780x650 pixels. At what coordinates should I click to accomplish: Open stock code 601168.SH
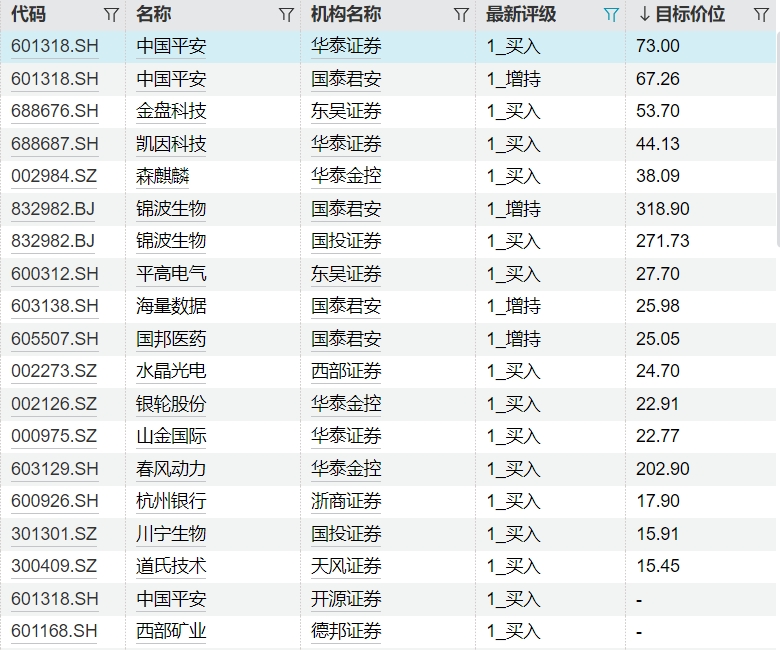click(55, 631)
